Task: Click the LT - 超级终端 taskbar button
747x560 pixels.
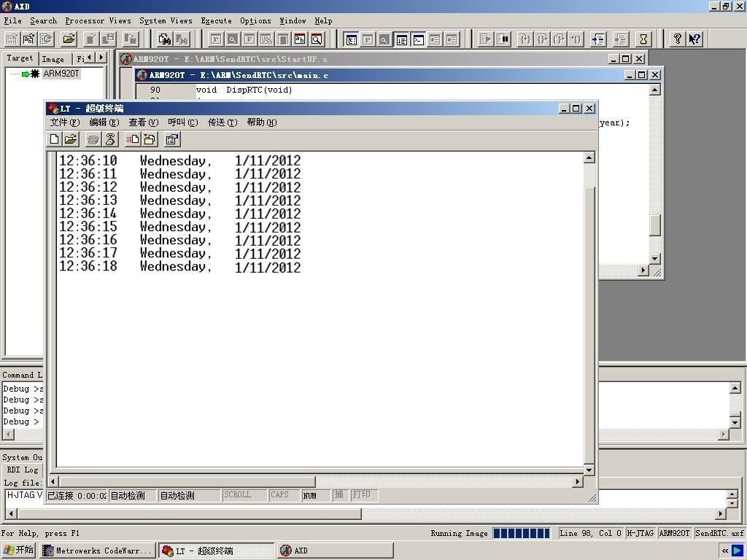Action: tap(217, 551)
